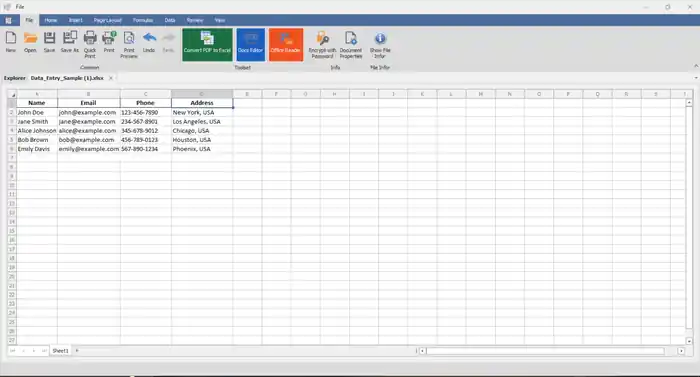The image size is (700, 377).
Task: Select the jane@example.com cell
Action: [x=88, y=121]
